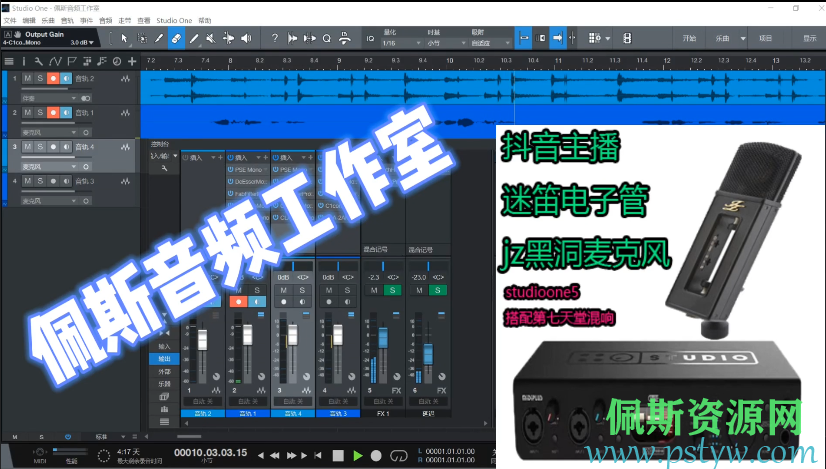Toggle monitor on track 2 (音轨 1)
Viewport: 826px width, 469px height.
click(x=65, y=113)
